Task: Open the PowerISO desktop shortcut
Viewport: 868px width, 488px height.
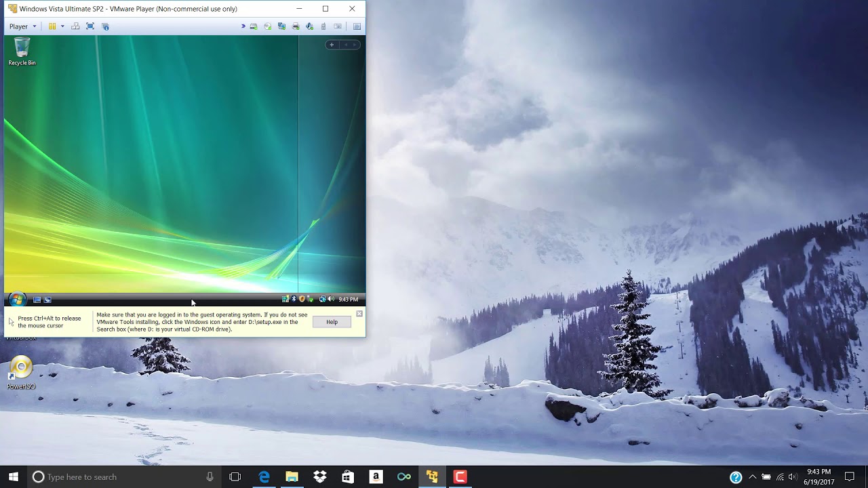Action: 21,371
